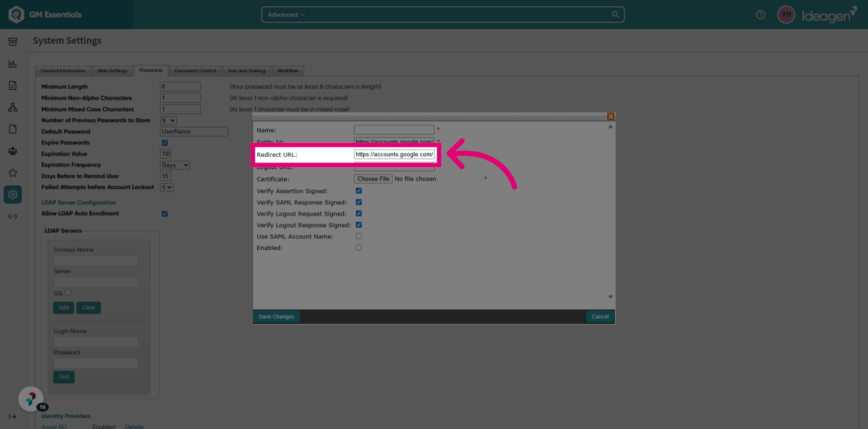Focus Minimum Non-Alpha Characters field
868x429 pixels.
tap(180, 98)
